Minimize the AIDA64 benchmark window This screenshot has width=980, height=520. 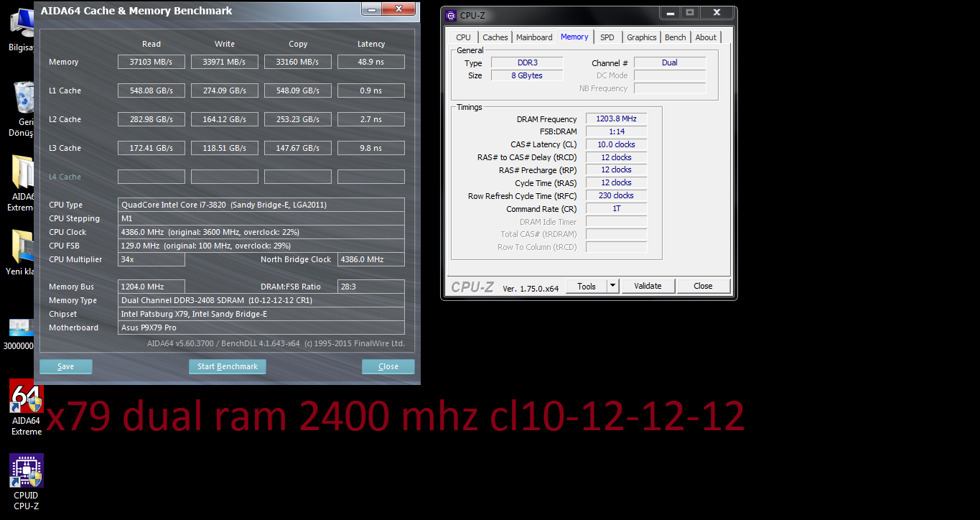[371, 9]
